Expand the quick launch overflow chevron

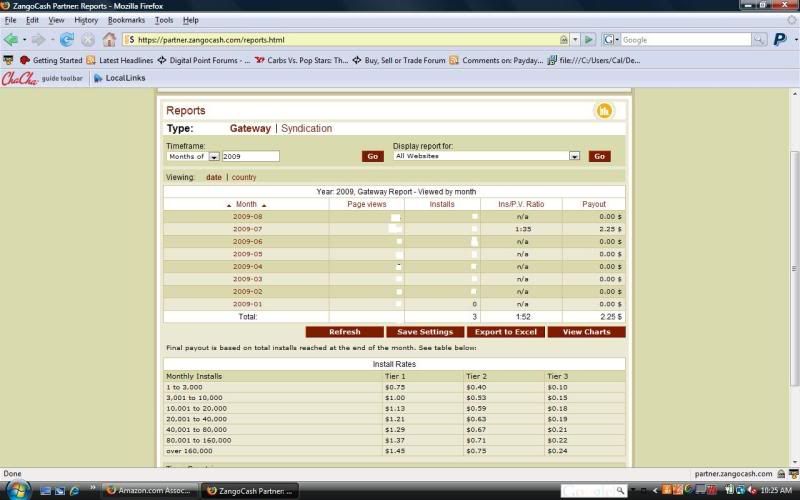point(93,488)
